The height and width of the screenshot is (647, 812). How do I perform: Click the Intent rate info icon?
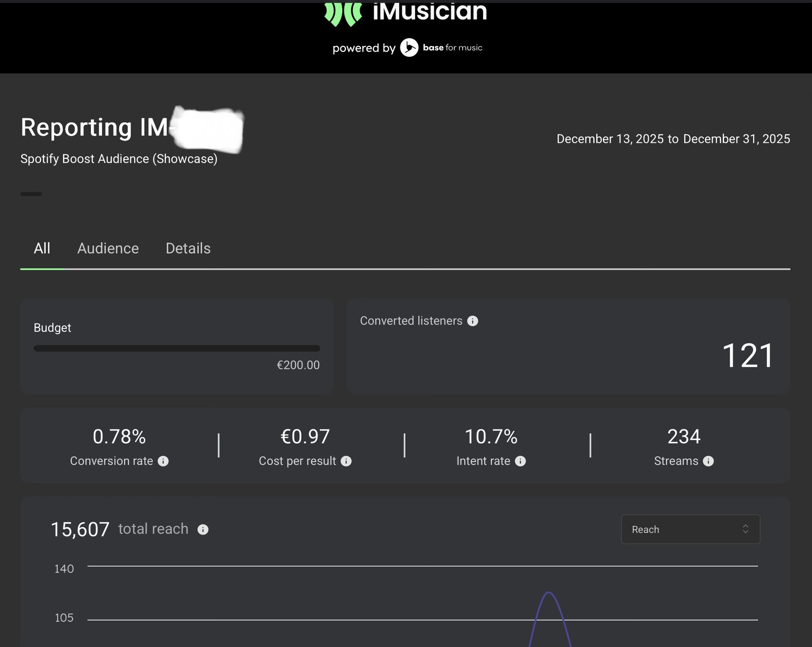point(520,461)
